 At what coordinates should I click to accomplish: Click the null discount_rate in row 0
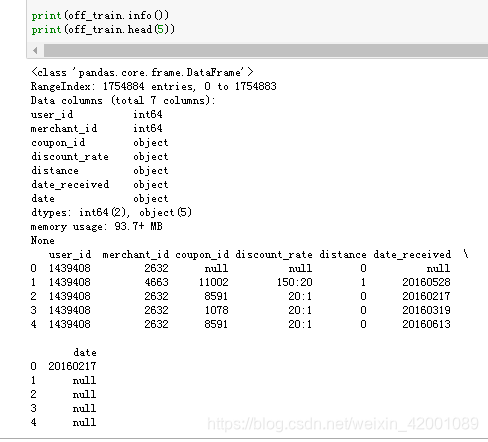300,268
